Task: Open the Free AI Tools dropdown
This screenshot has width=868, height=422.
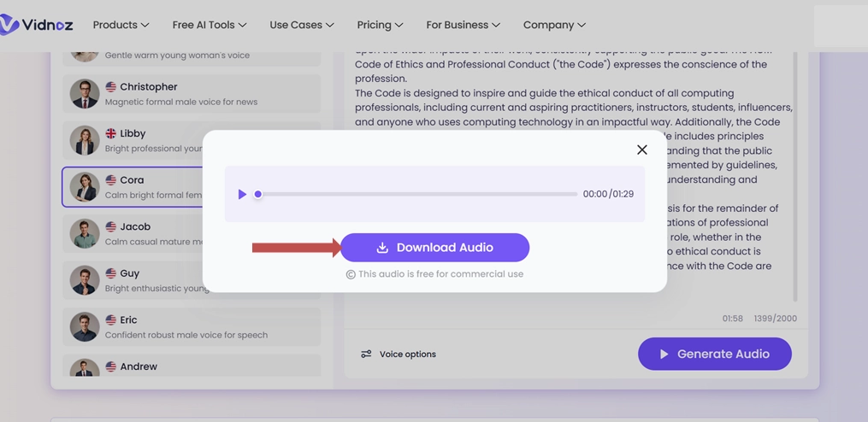Action: click(x=209, y=25)
